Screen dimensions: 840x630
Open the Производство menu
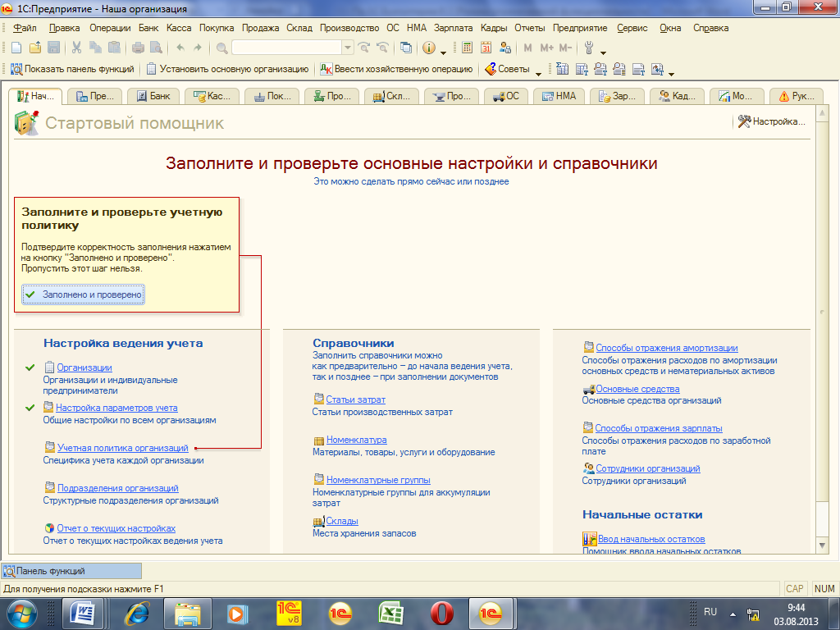tap(349, 28)
